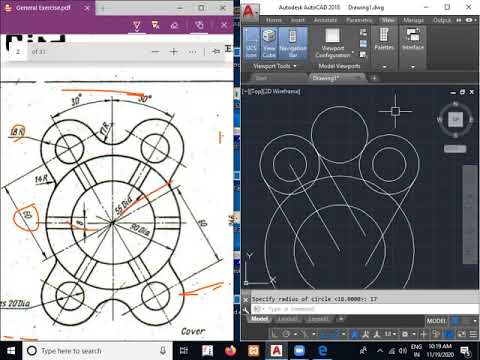Zoom out PDF with minus button
This screenshot has width=480, height=360.
coord(155,52)
